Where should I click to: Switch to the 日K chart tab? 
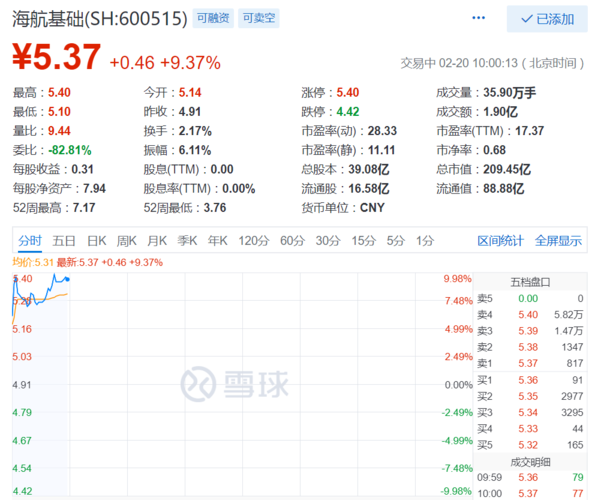96,241
